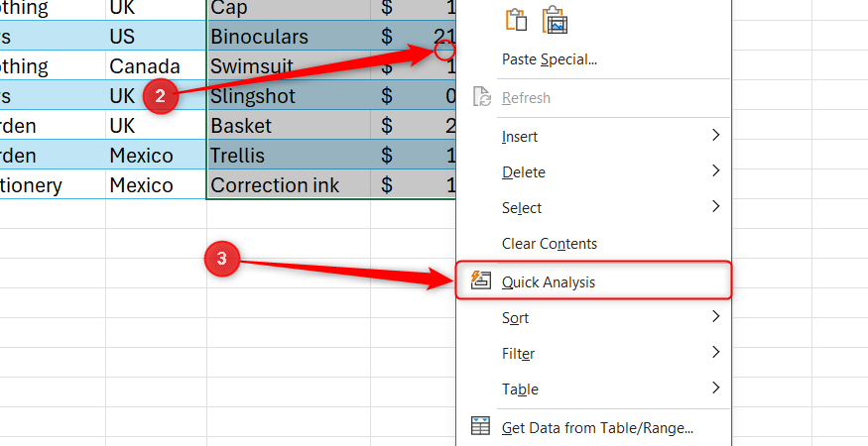Click the Quick Analysis lightning icon

tap(480, 280)
